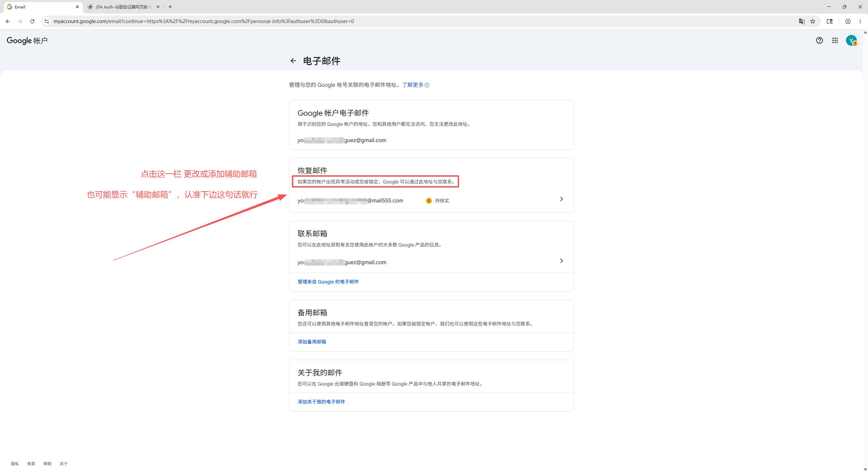Return with the back arrow beside 电子邮件

(x=293, y=61)
